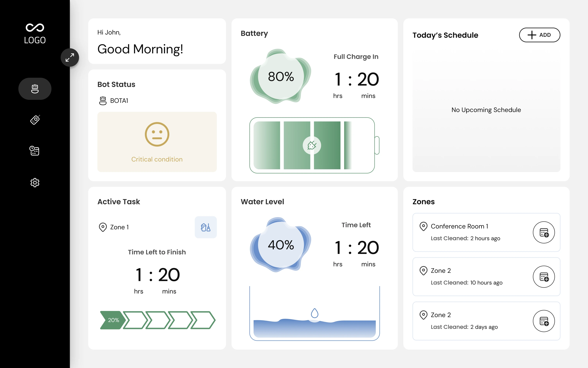Click the charging plug icon on battery
The height and width of the screenshot is (368, 588).
[312, 146]
